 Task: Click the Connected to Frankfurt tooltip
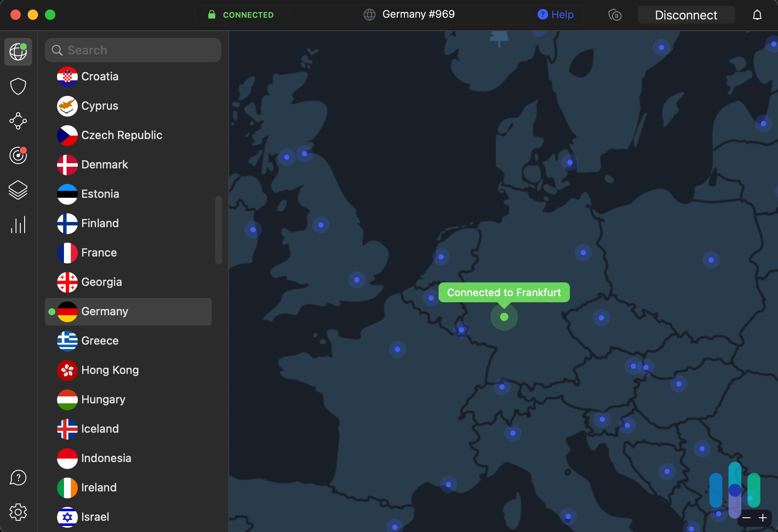click(504, 292)
